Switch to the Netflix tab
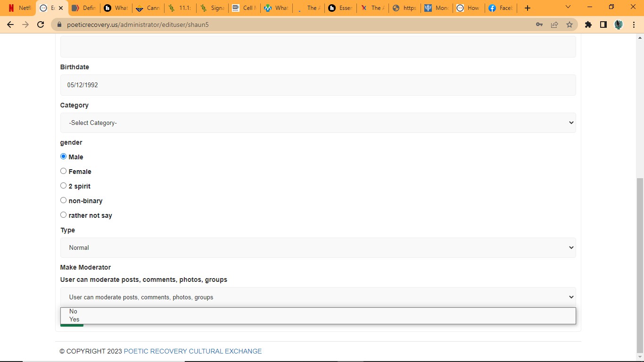This screenshot has width=644, height=362. (20, 8)
